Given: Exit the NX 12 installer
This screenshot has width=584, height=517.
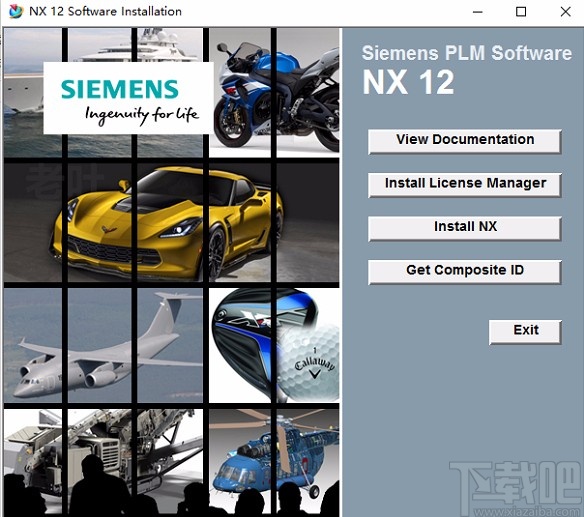Looking at the screenshot, I should coord(525,332).
